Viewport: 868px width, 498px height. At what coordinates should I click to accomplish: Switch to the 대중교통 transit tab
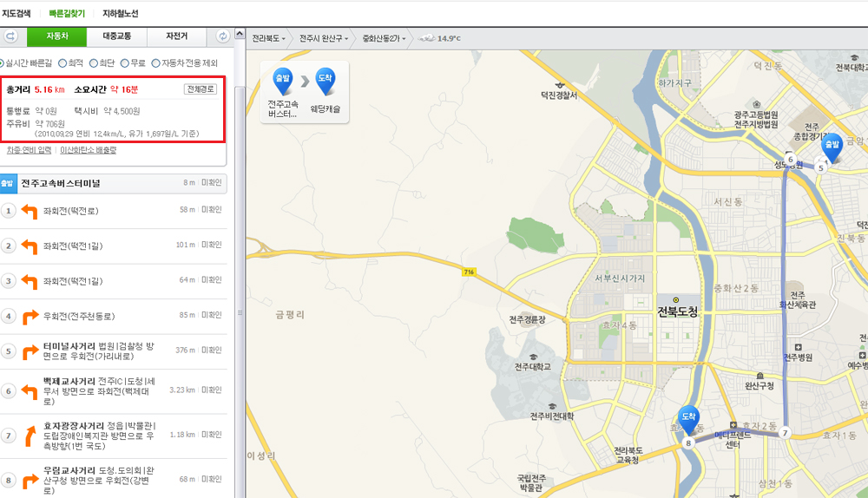[x=116, y=36]
